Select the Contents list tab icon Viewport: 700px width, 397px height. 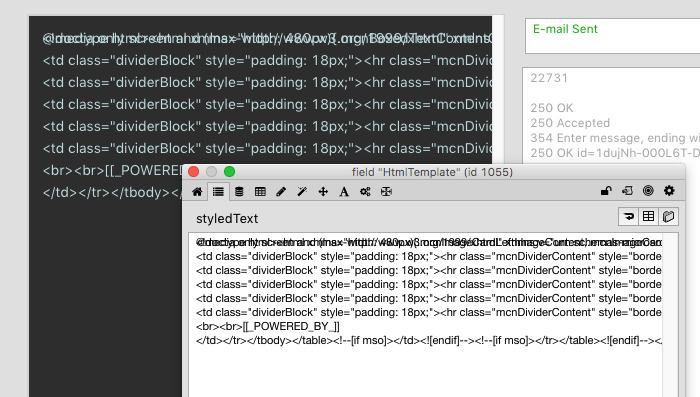[x=218, y=192]
